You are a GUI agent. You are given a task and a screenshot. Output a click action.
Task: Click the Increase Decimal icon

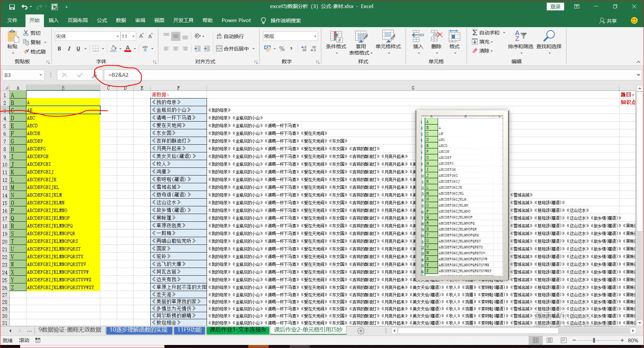[x=304, y=49]
